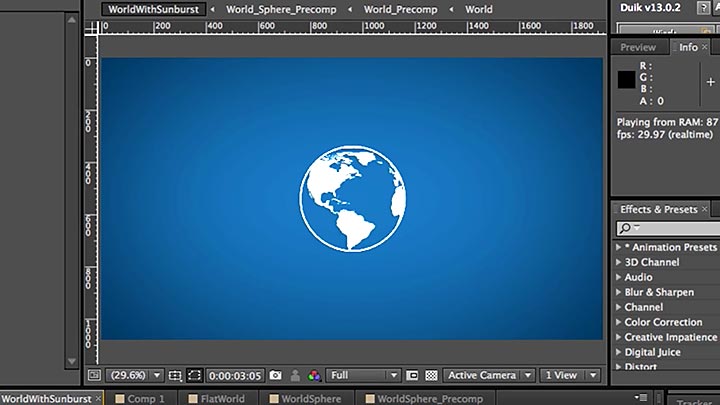Open the search options magnifier icon
720x405 pixels.
[x=628, y=228]
